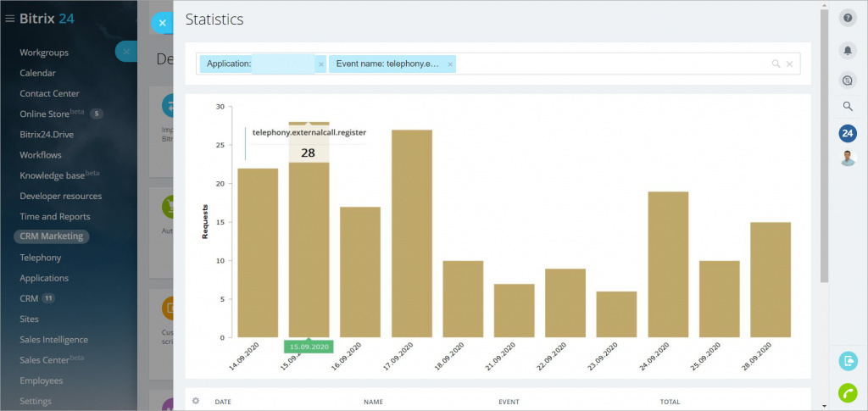Click the telephony.externalcall.register tooltip text
Image resolution: width=868 pixels, height=411 pixels.
pyautogui.click(x=309, y=133)
